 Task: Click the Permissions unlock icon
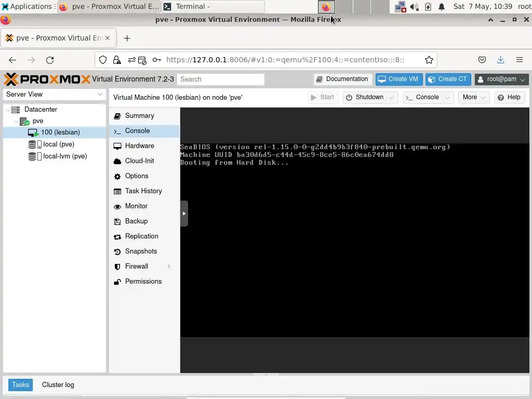(117, 282)
